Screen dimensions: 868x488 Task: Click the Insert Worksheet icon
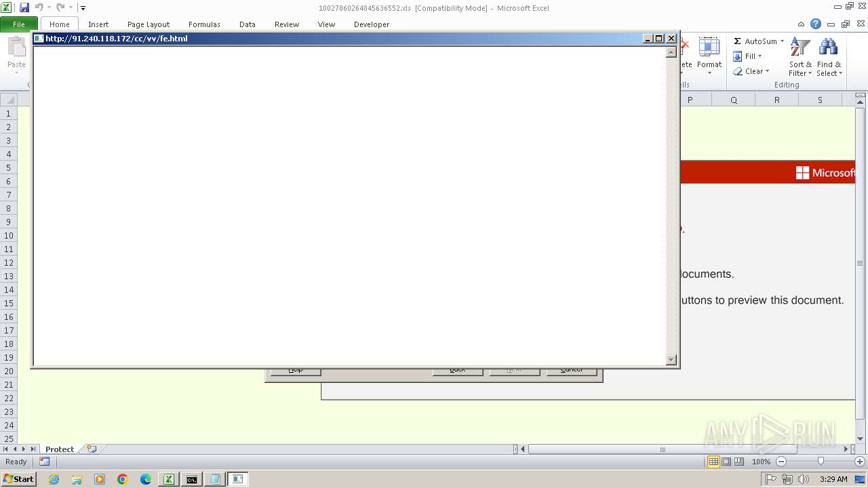point(92,449)
